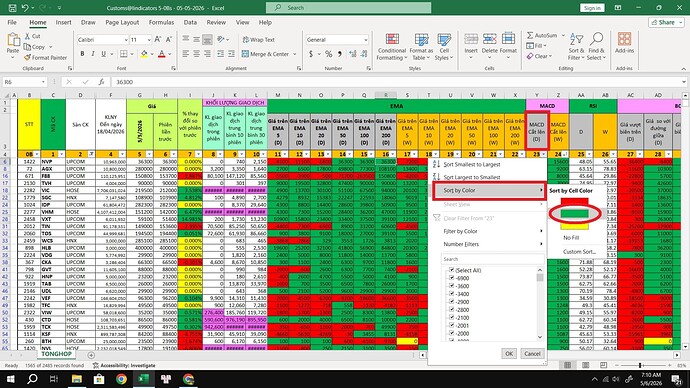The image size is (690, 388).
Task: Uncheck the -2001 filter value
Action: pyautogui.click(x=451, y=326)
